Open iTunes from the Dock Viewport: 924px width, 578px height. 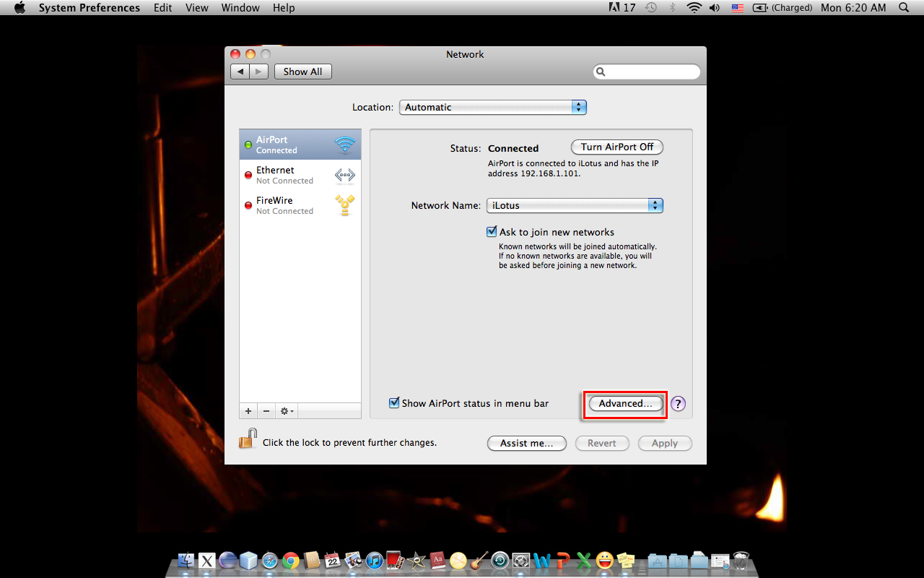coord(374,561)
